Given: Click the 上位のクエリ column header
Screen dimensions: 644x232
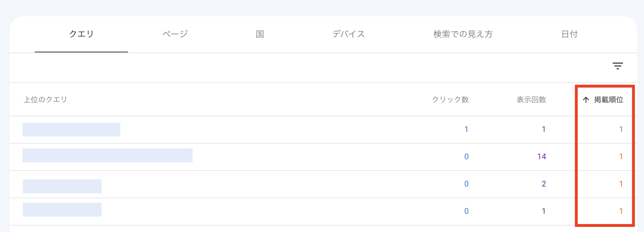Looking at the screenshot, I should tap(45, 100).
